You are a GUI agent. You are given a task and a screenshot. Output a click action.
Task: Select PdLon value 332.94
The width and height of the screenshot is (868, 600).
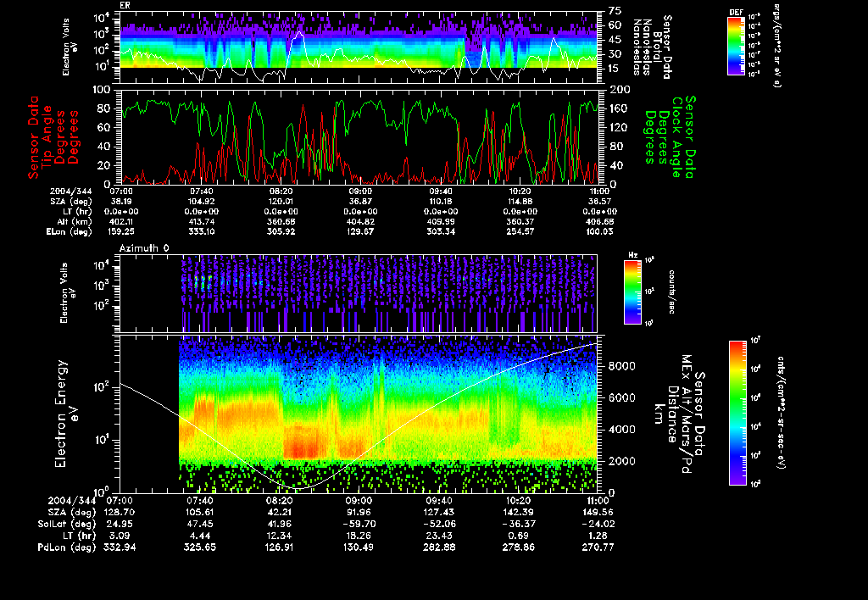click(x=119, y=547)
